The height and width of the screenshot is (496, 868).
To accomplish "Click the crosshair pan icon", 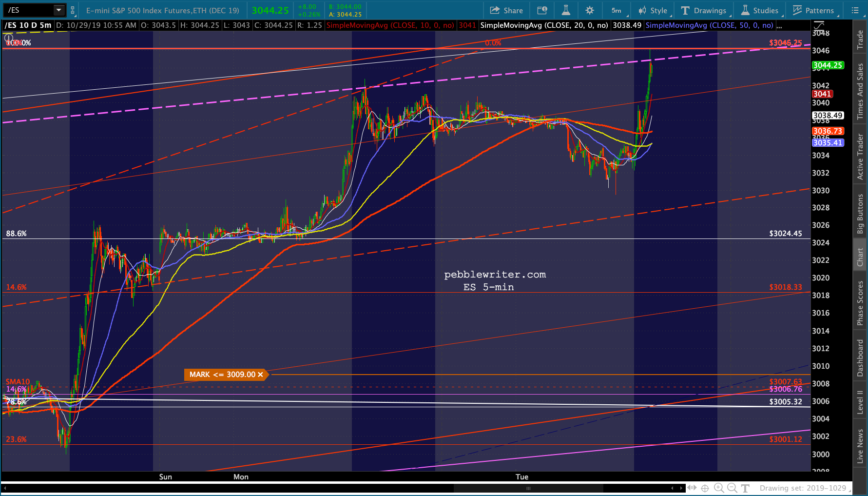I will tap(705, 488).
